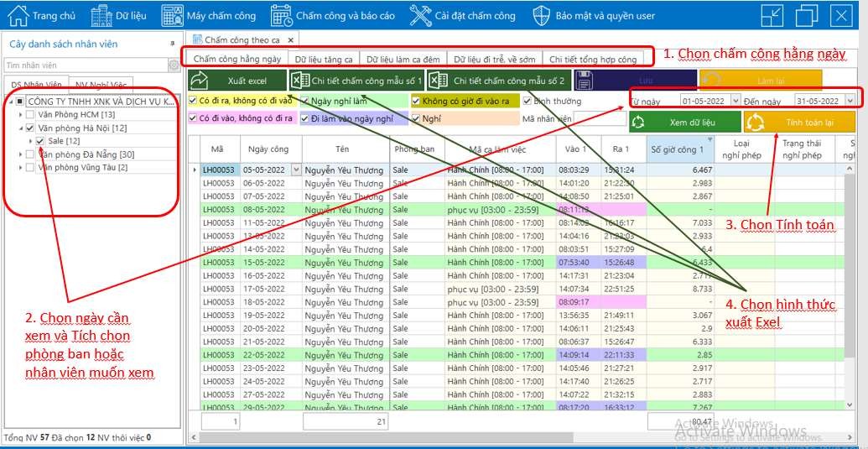The image size is (868, 449).
Task: Click the Xuất excel export button
Action: (237, 81)
